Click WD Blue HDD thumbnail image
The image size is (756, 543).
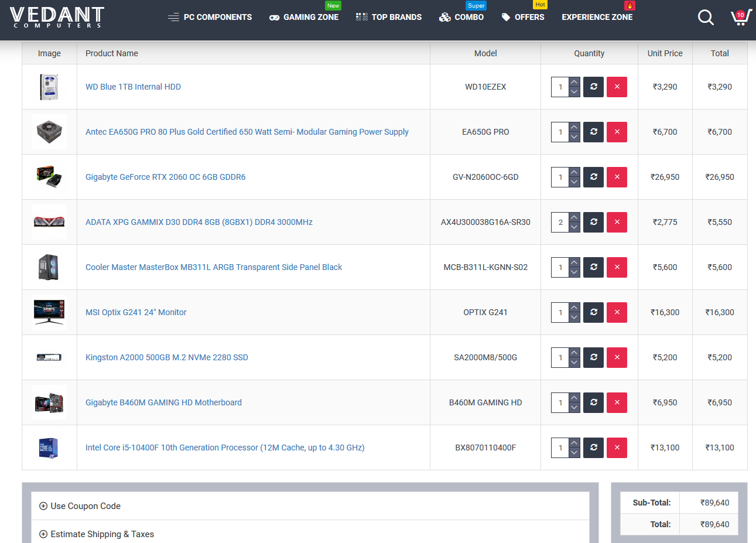pos(49,87)
